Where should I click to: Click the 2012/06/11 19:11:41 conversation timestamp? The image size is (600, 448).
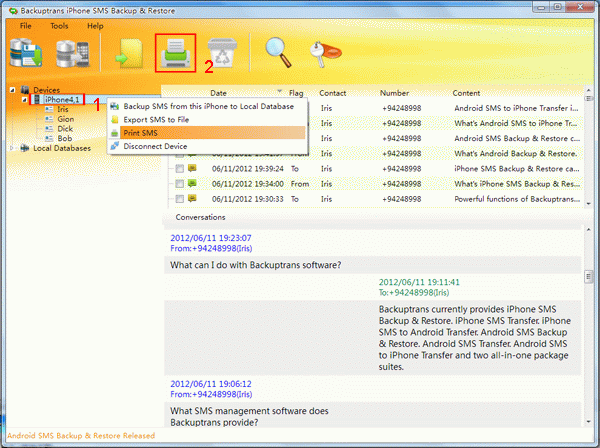(419, 282)
